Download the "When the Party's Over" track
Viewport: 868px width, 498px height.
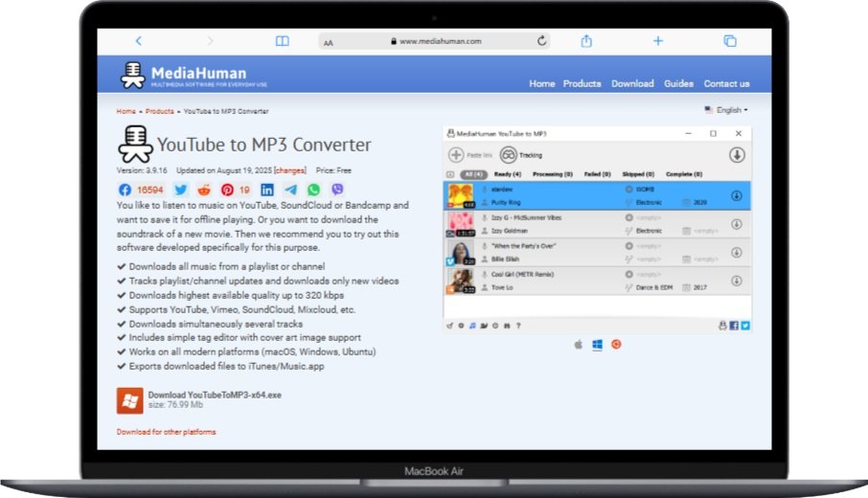736,252
